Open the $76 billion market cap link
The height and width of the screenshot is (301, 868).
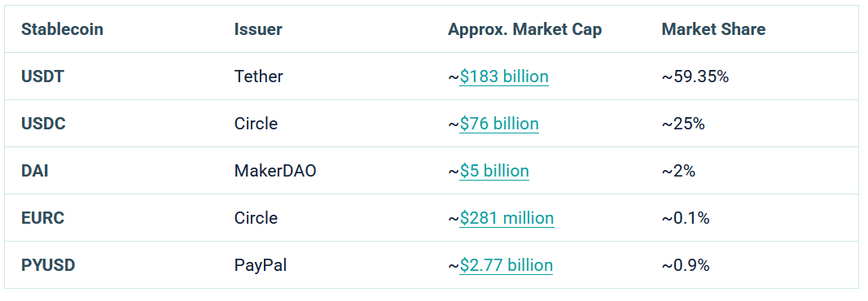point(499,124)
